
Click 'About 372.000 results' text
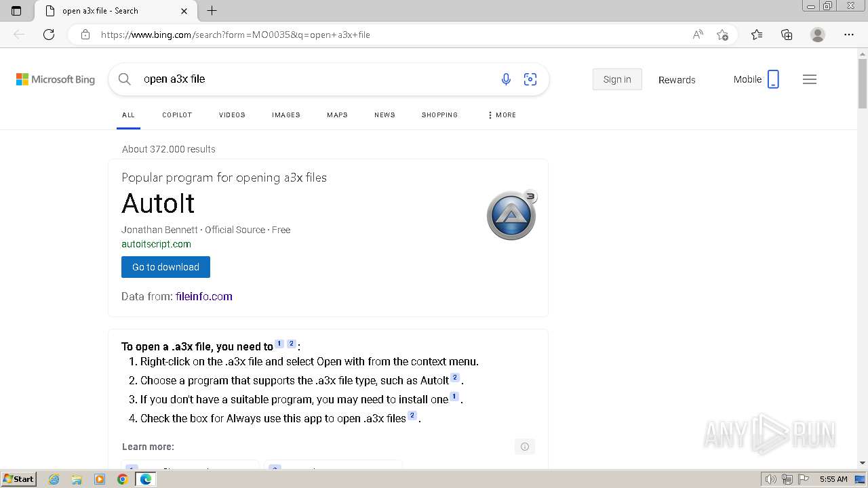(169, 149)
